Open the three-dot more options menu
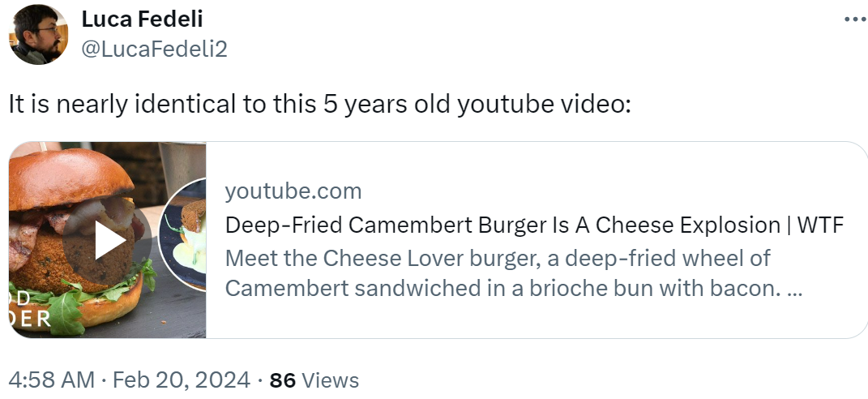Image resolution: width=868 pixels, height=399 pixels. click(856, 19)
